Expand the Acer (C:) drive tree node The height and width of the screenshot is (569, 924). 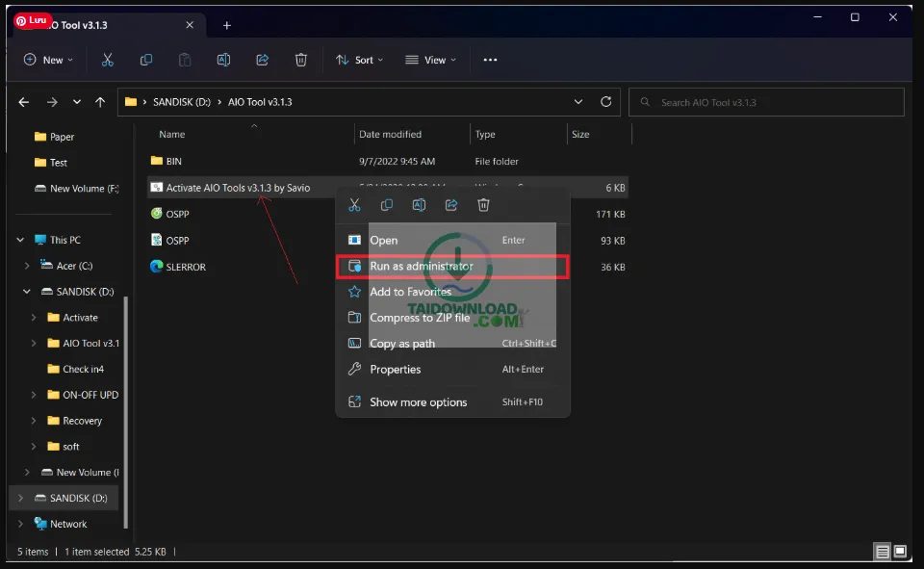click(x=27, y=266)
